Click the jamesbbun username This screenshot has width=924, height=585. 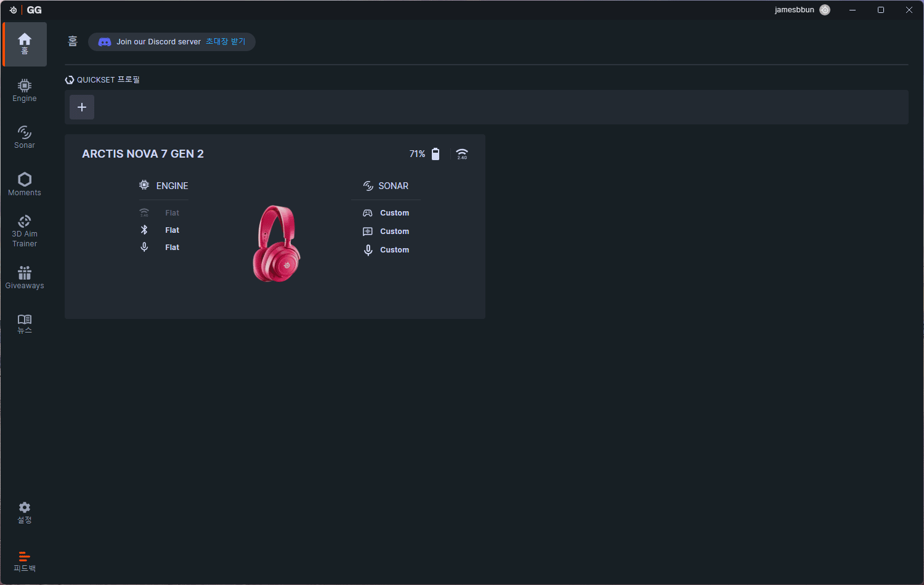click(x=795, y=10)
